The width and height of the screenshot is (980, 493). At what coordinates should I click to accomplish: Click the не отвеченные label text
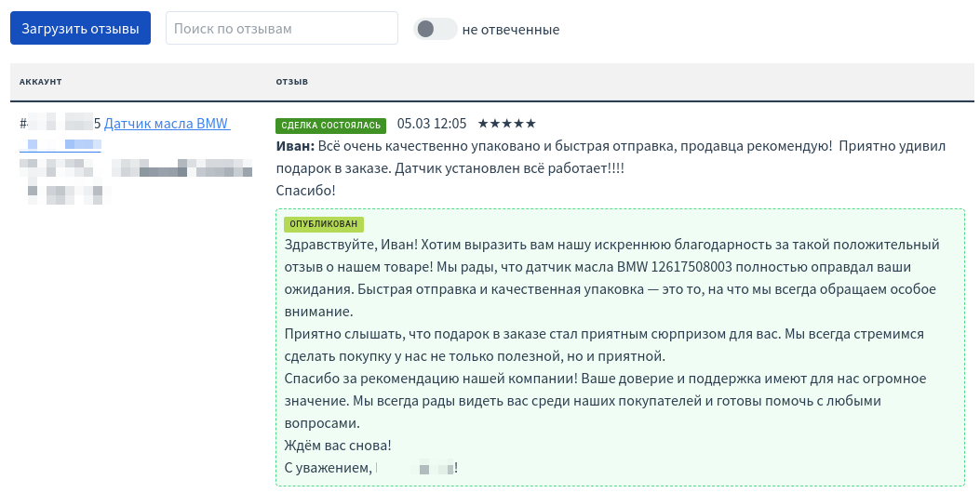tap(510, 29)
